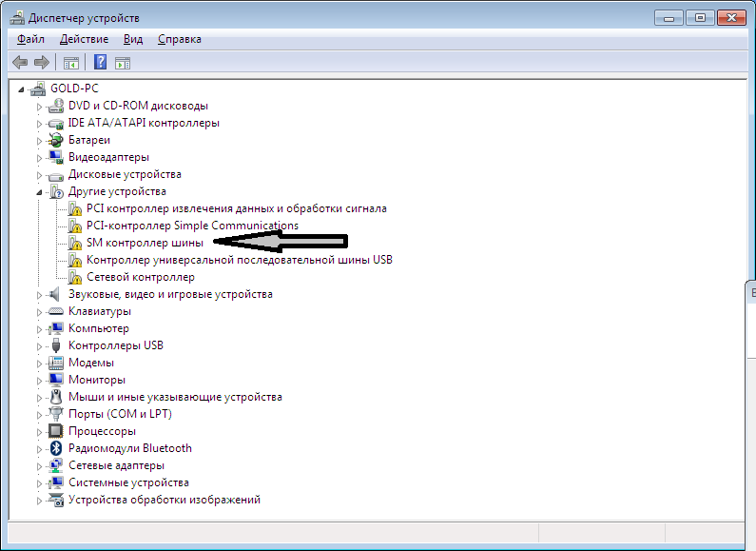Select the SM контроллер шины device
The height and width of the screenshot is (551, 756).
pos(145,243)
